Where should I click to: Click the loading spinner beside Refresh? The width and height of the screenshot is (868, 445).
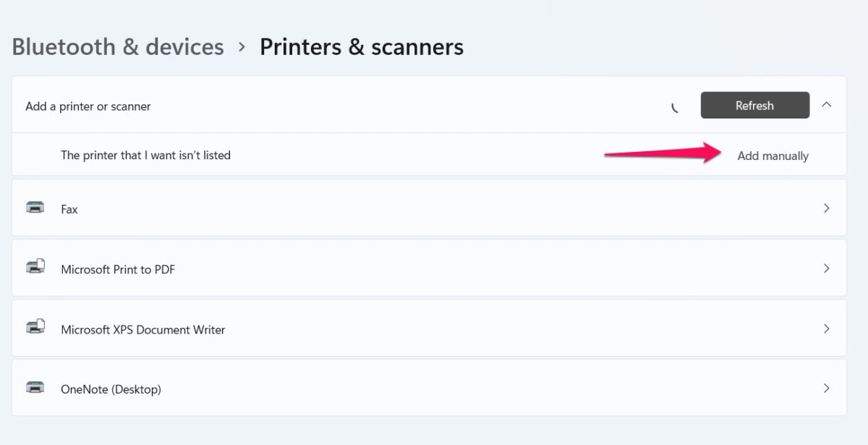point(675,107)
